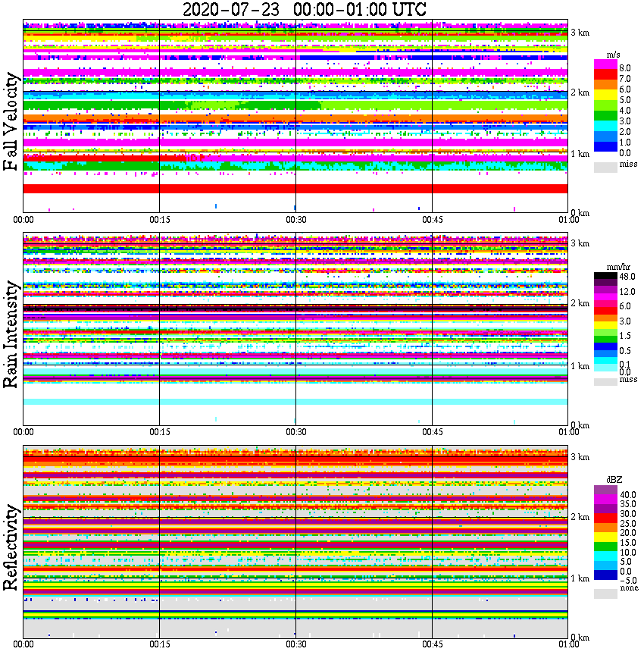Click the dark blue -5.0 dBZ legend swatch
The width and height of the screenshot is (644, 658).
pyautogui.click(x=605, y=575)
